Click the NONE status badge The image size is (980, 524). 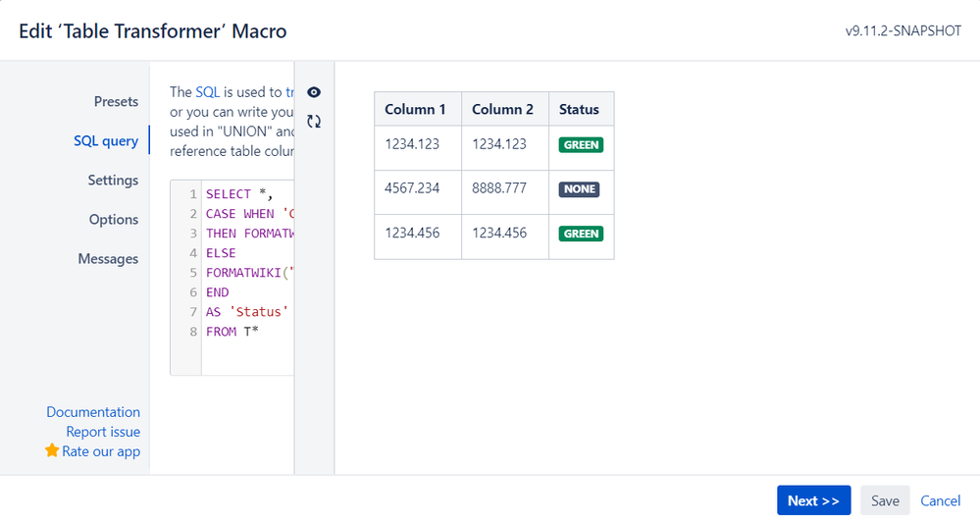pos(579,189)
